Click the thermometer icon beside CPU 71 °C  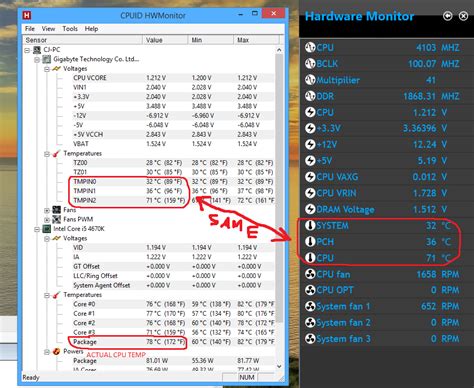310,258
